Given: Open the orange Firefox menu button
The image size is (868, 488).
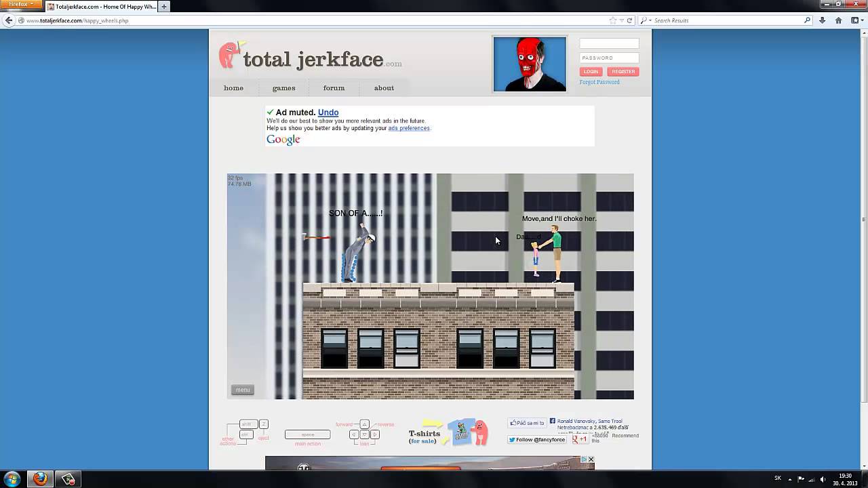Looking at the screenshot, I should (x=20, y=4).
